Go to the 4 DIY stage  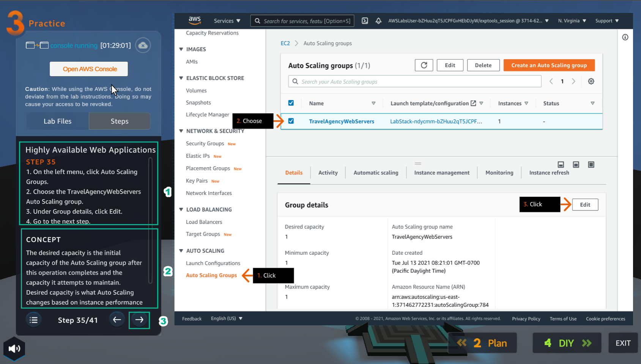567,343
